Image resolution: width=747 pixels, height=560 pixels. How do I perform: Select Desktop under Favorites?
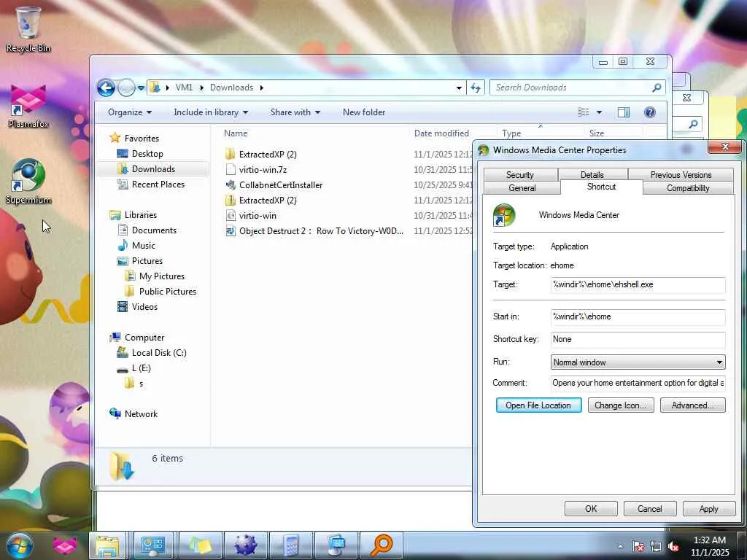point(147,154)
